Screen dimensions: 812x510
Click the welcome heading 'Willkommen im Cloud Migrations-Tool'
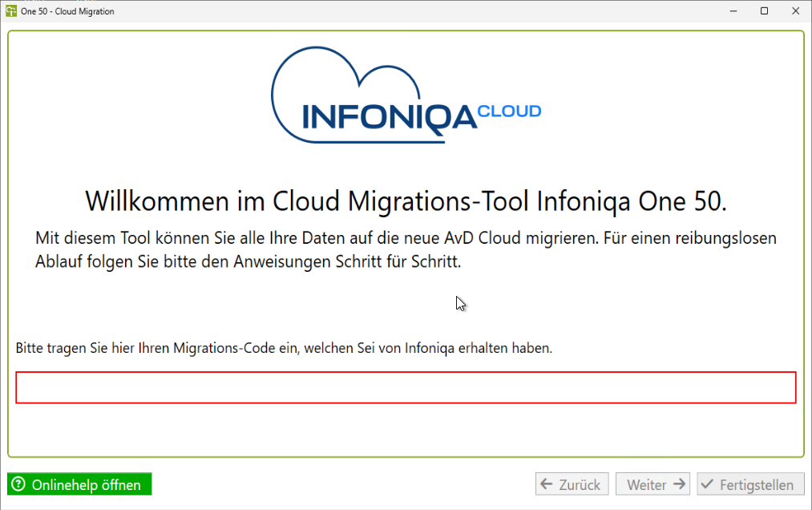coord(308,201)
